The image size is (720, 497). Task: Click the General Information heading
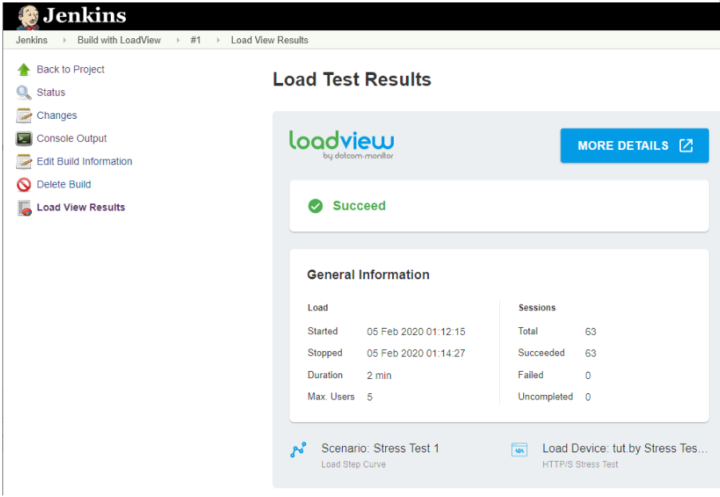pyautogui.click(x=368, y=275)
